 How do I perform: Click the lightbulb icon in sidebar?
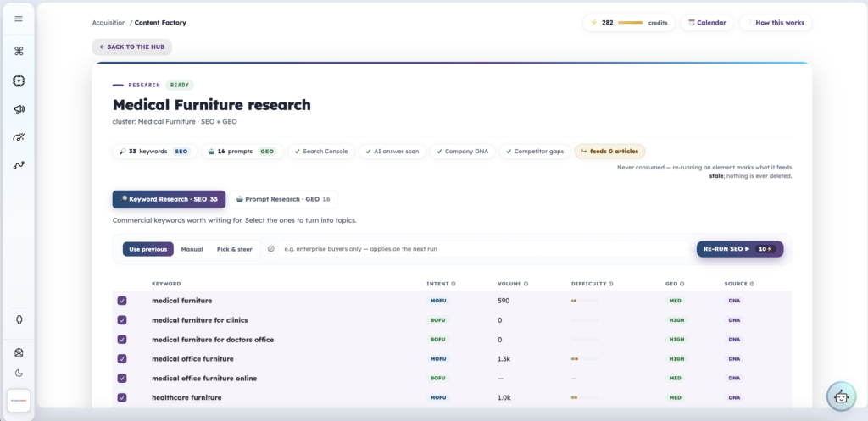(x=19, y=319)
